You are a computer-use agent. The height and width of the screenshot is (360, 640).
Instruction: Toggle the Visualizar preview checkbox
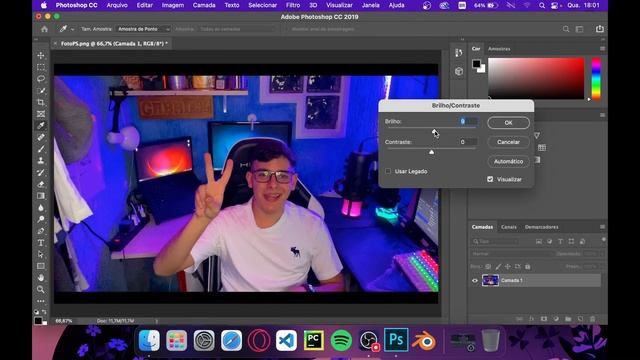490,179
